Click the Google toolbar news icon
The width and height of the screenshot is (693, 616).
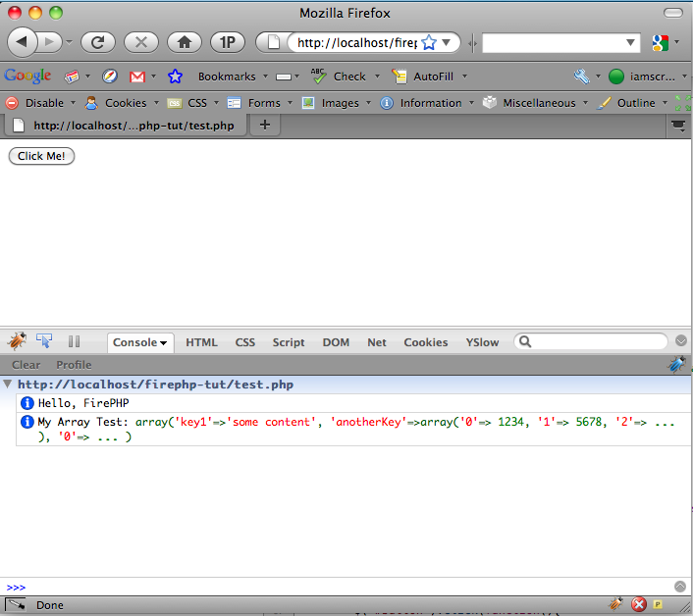click(72, 77)
